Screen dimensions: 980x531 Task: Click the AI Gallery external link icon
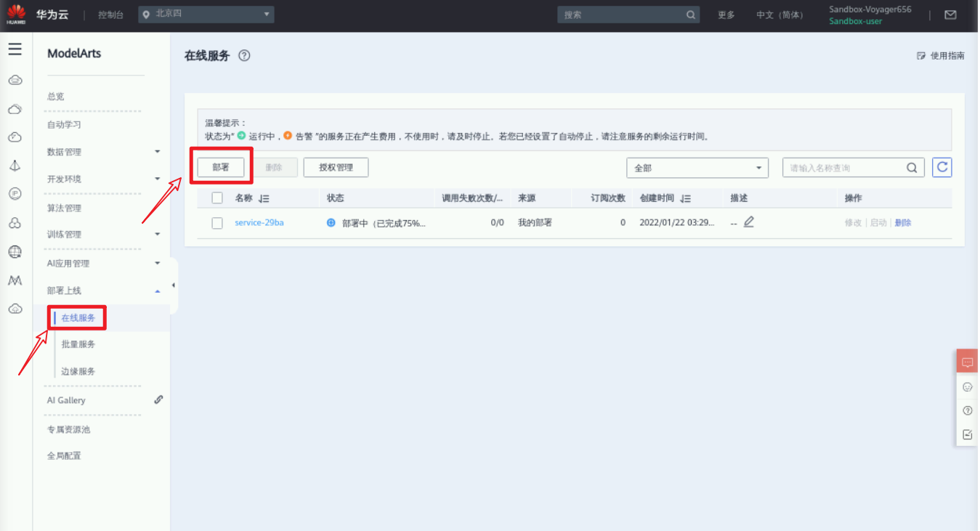click(158, 400)
